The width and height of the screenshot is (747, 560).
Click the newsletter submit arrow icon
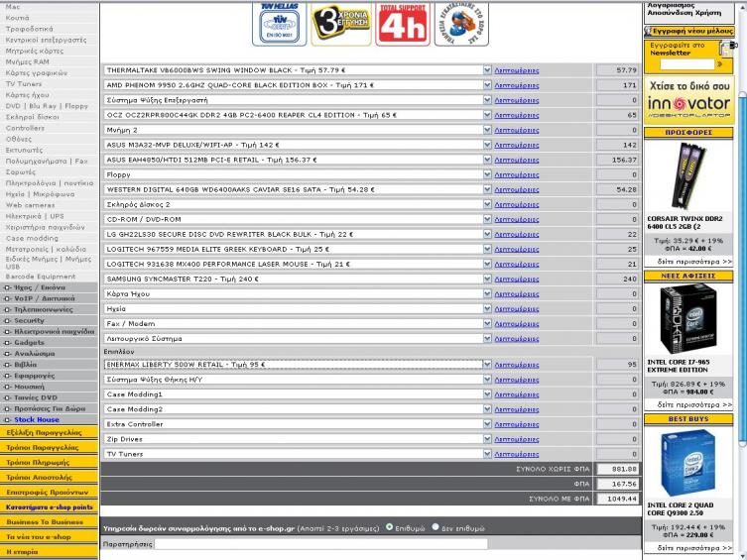tap(720, 63)
